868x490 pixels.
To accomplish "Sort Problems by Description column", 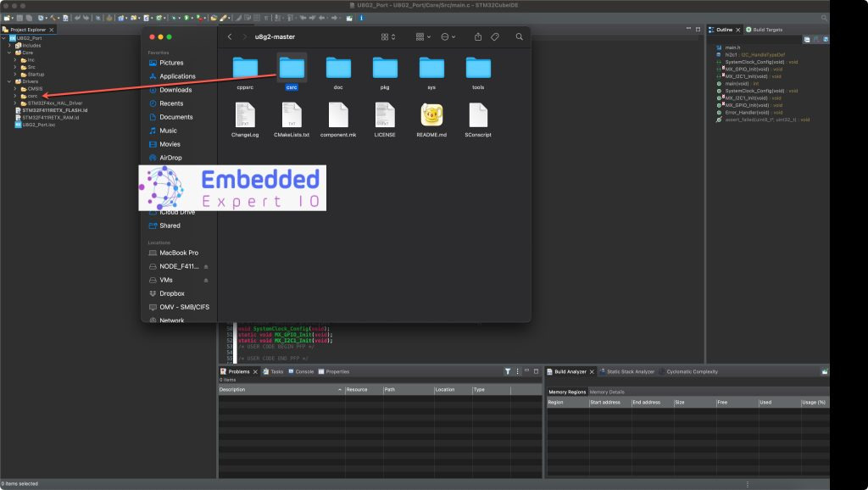I will click(281, 390).
